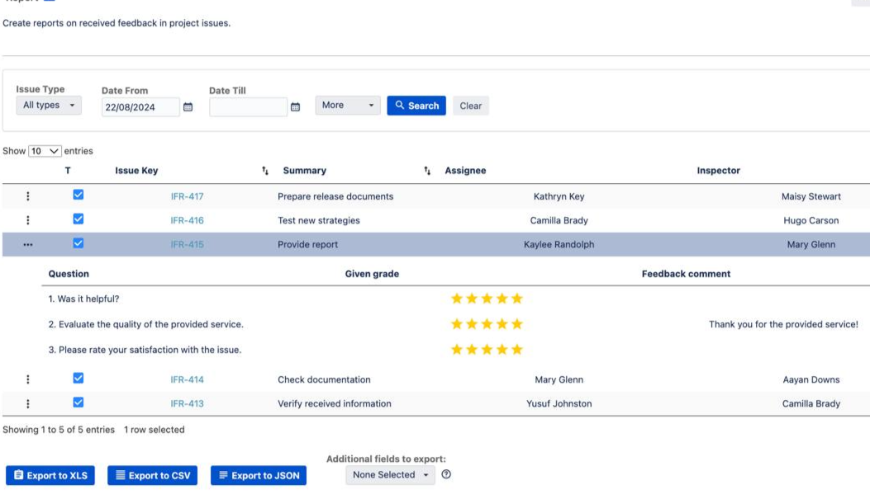Open row actions menu for IFR-417
870x494 pixels.
[27, 197]
